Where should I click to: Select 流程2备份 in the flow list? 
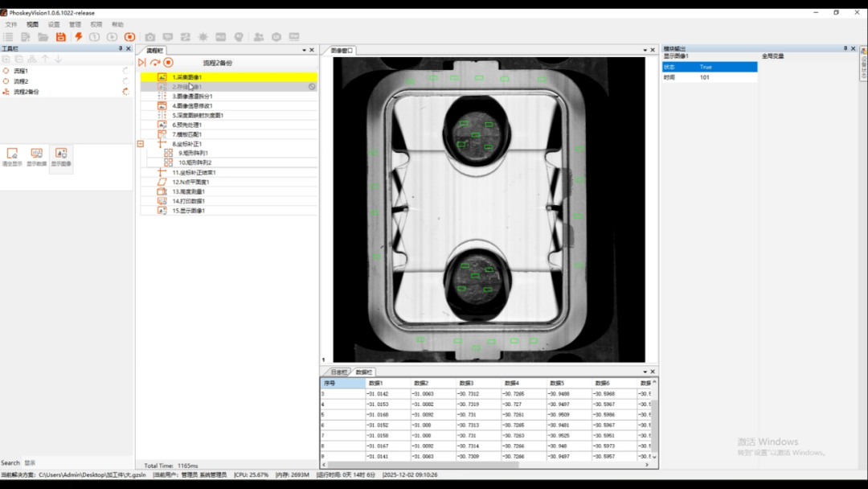coord(26,92)
